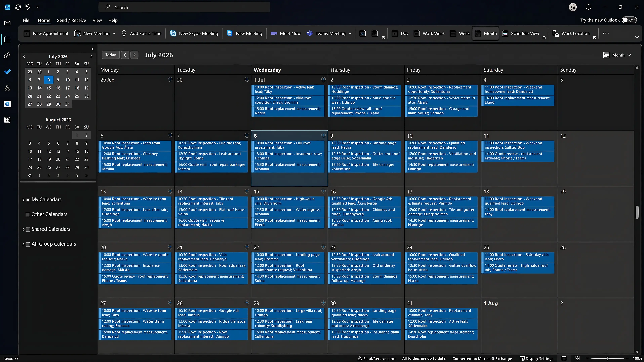
Task: Expand the Shared Calendars group
Action: (24, 229)
